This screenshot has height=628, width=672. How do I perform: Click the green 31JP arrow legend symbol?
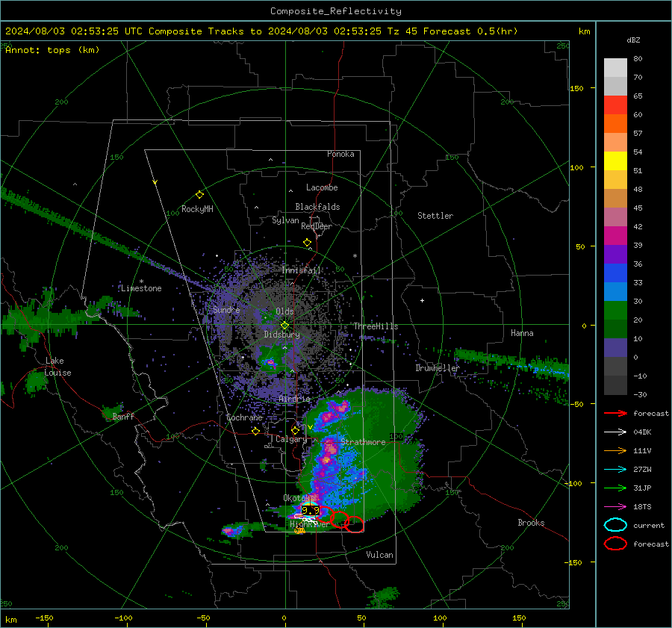pos(615,488)
